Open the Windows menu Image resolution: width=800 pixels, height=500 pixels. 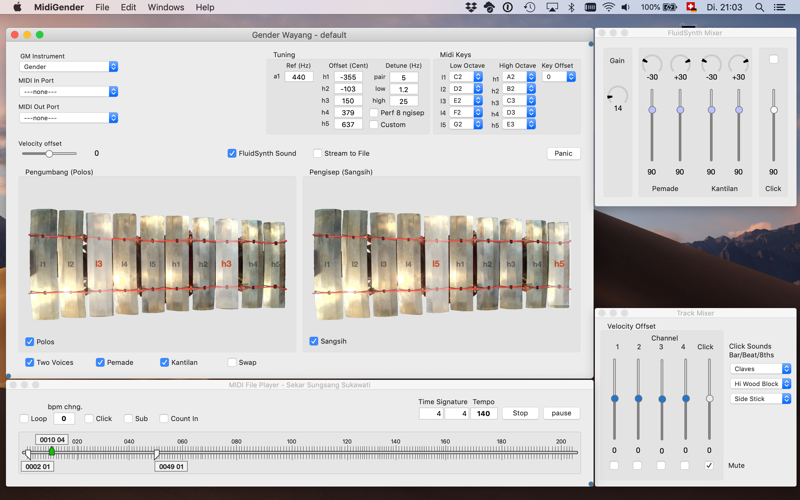pos(166,7)
